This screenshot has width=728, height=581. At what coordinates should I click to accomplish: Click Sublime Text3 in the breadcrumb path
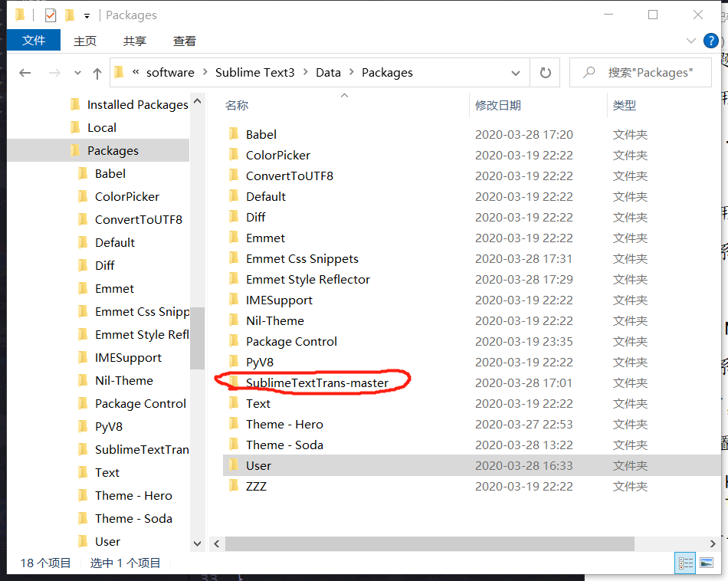coord(255,73)
